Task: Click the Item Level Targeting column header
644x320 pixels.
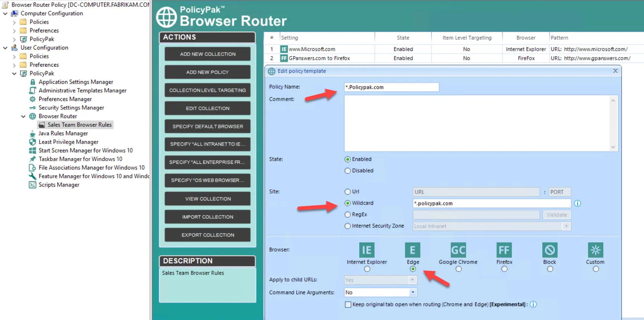Action: [x=467, y=38]
